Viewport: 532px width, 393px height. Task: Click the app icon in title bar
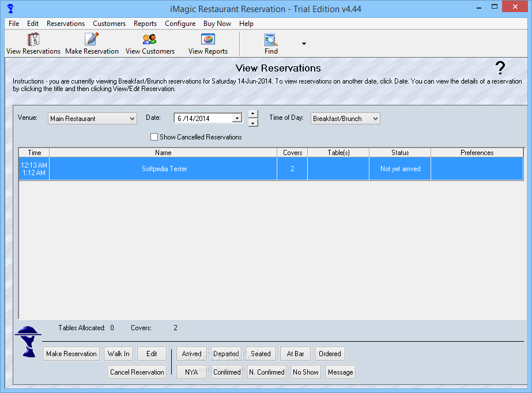(x=10, y=9)
